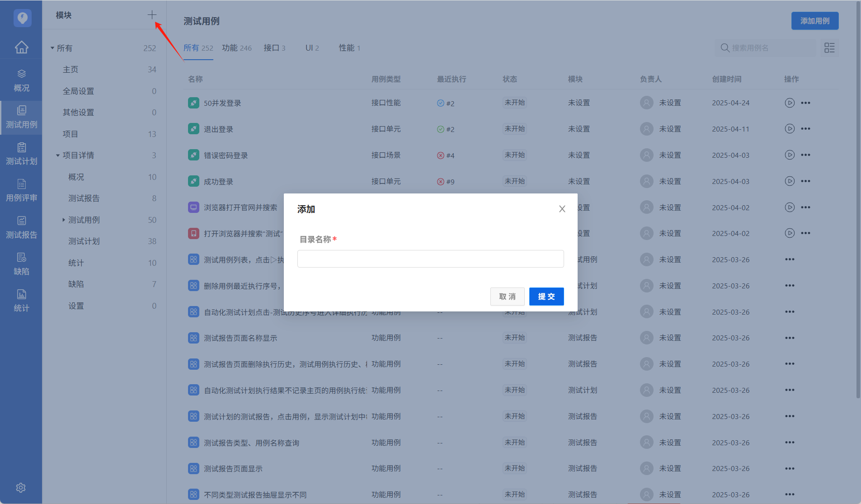861x504 pixels.
Task: Open the 浏览器打开官网并搜索 test case
Action: point(240,207)
